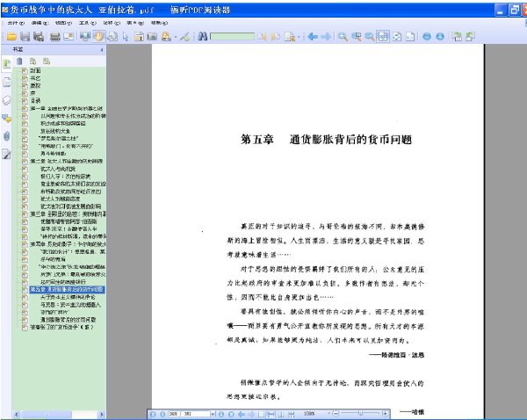Image resolution: width=527 pixels, height=420 pixels.
Task: Click the blue back arrow in toolbar
Action: [313, 37]
